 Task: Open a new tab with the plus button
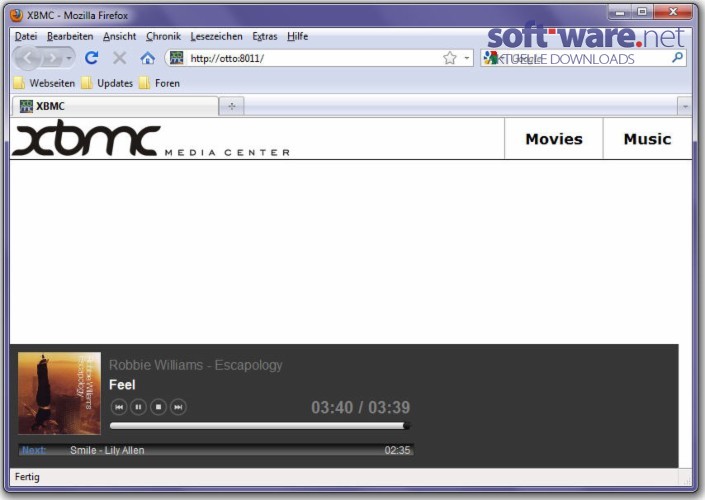tap(232, 107)
